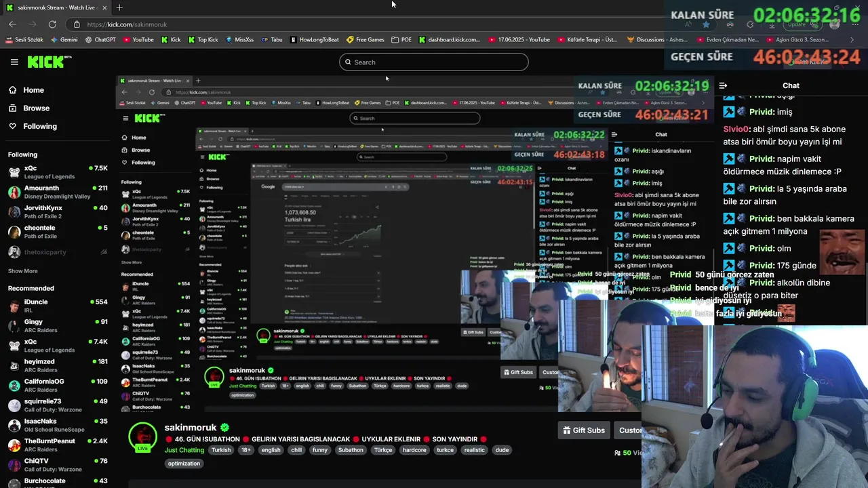Viewport: 868px width, 488px height.
Task: Open Following in the sidebar
Action: (40, 126)
